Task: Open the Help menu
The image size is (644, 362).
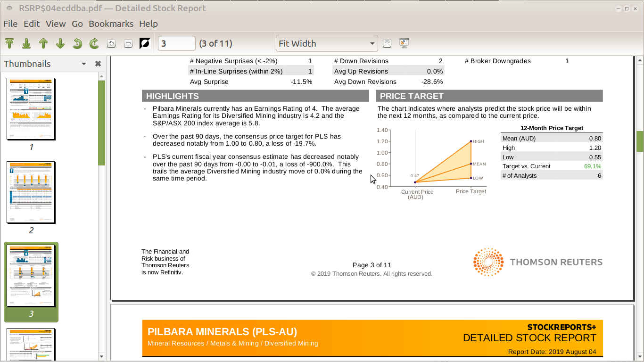Action: 149,24
